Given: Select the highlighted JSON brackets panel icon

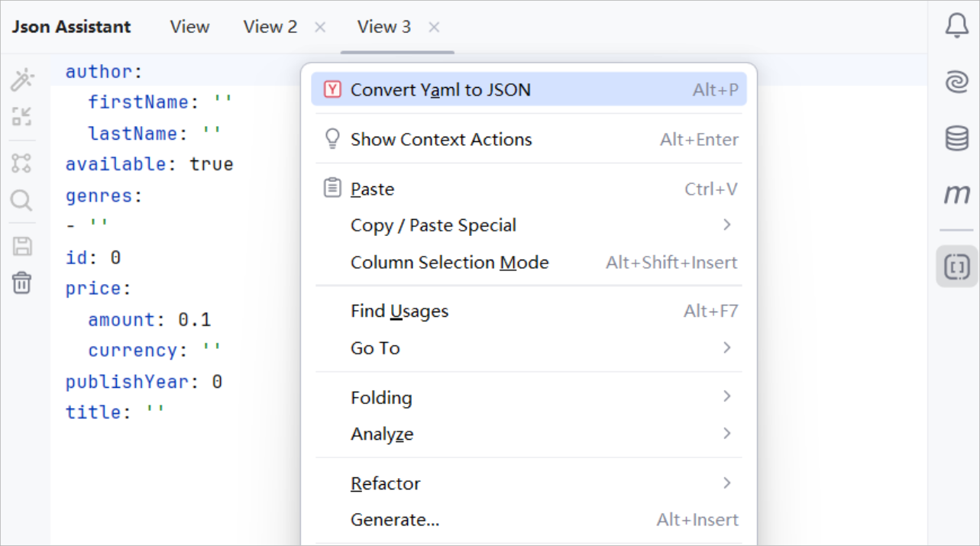Looking at the screenshot, I should point(956,267).
